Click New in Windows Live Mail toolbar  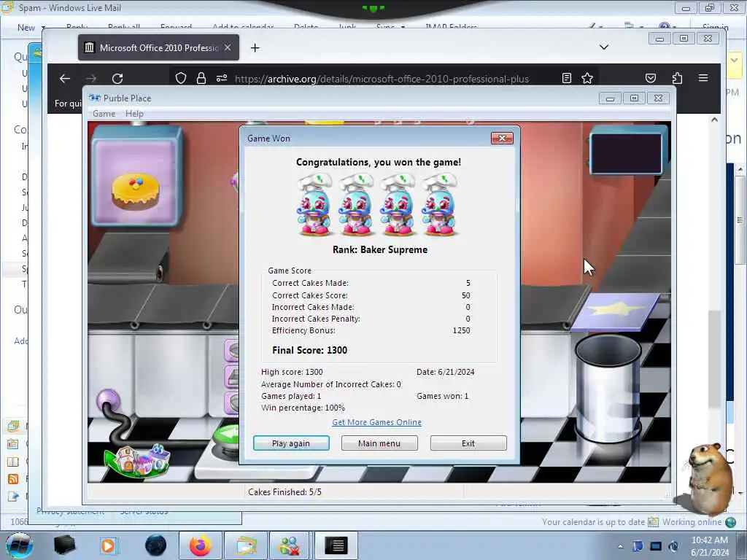26,28
